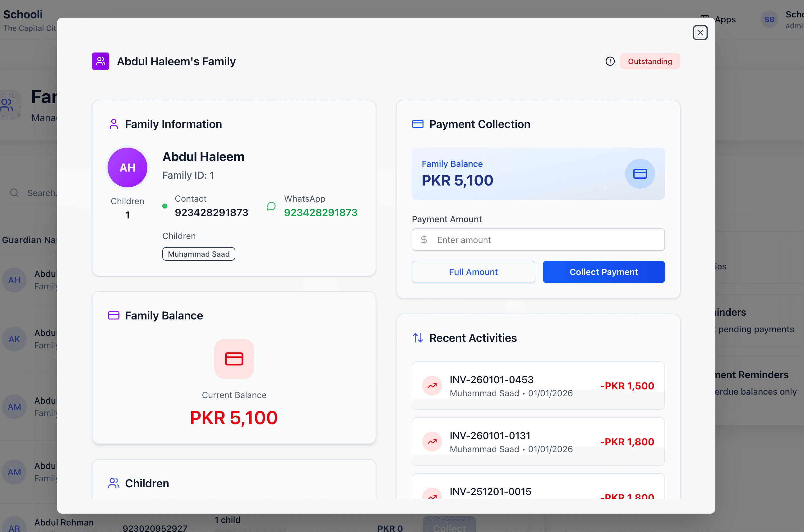
Task: Click the Children section group icon
Action: [x=114, y=483]
